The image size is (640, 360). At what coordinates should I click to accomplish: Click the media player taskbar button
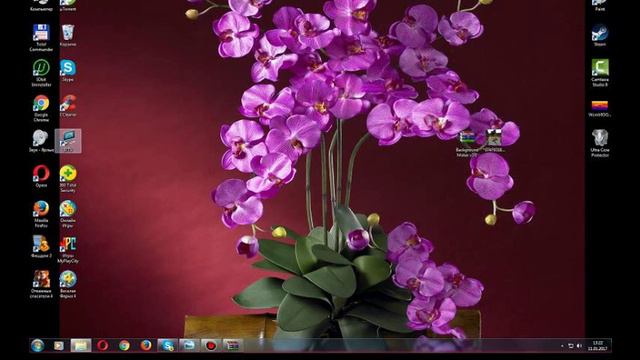[59, 345]
